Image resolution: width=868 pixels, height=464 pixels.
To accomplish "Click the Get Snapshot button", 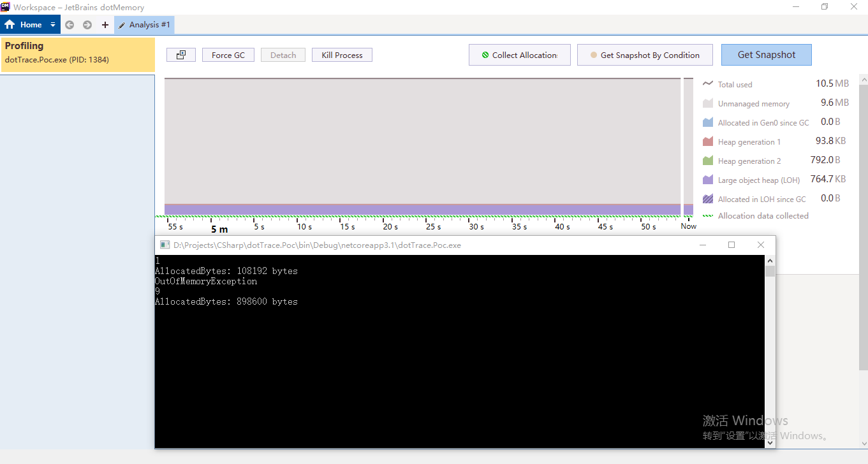I will coord(766,55).
